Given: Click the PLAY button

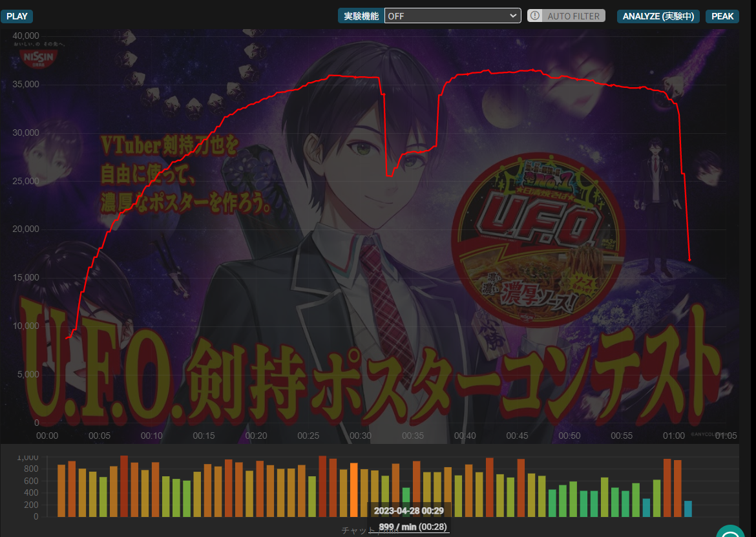Looking at the screenshot, I should point(17,16).
